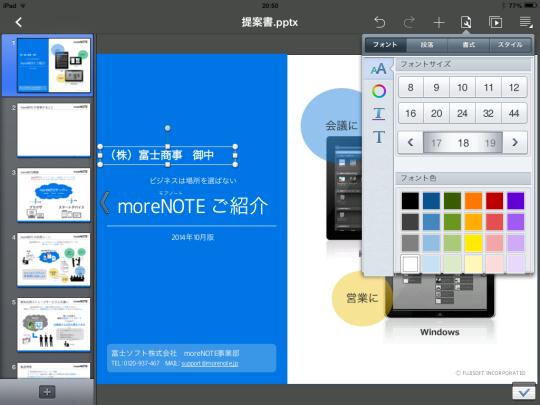Viewport: 540px width, 405px height.
Task: Switch to the 段落 tab
Action: (427, 45)
